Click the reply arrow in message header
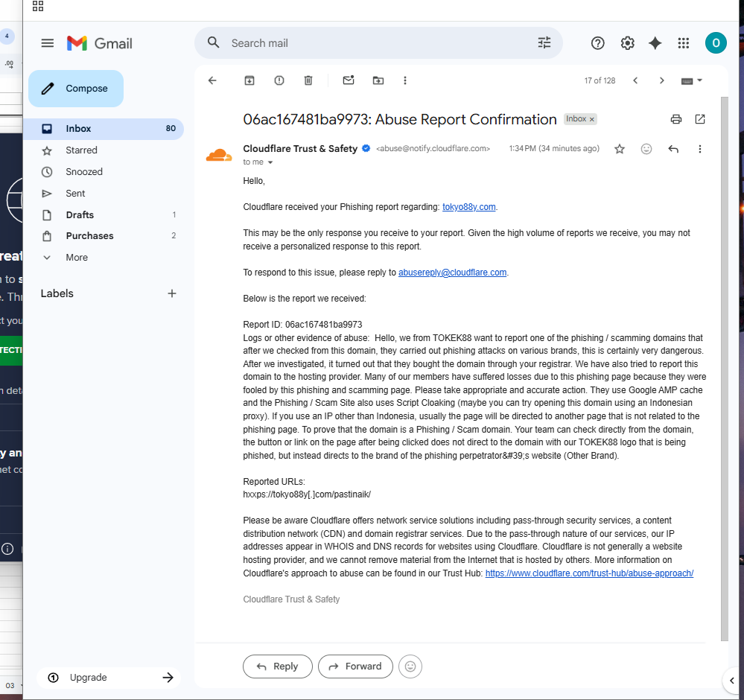Screen dimensions: 744x700 (673, 149)
